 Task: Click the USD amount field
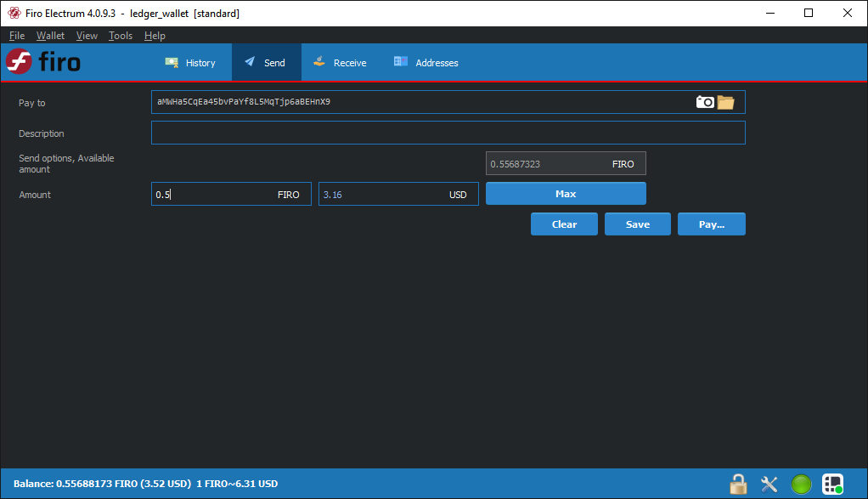[398, 195]
